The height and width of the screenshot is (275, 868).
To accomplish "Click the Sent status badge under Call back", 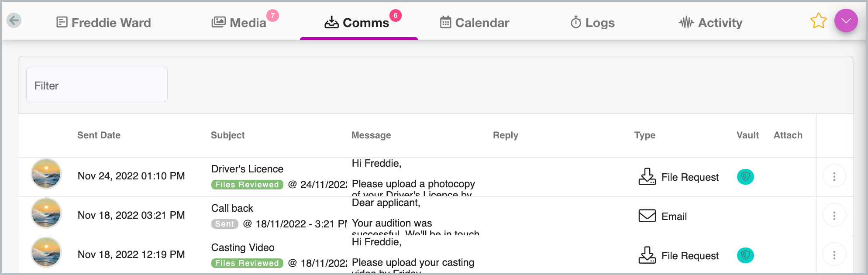I will tap(225, 224).
